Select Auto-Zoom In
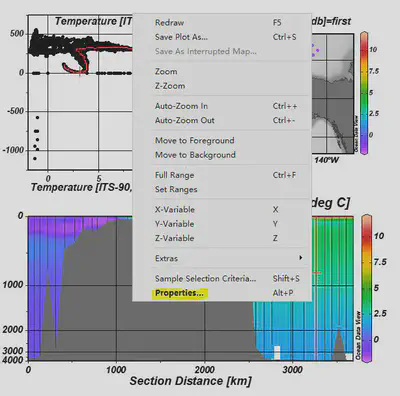Screen dimensions: 400x396 222,106
